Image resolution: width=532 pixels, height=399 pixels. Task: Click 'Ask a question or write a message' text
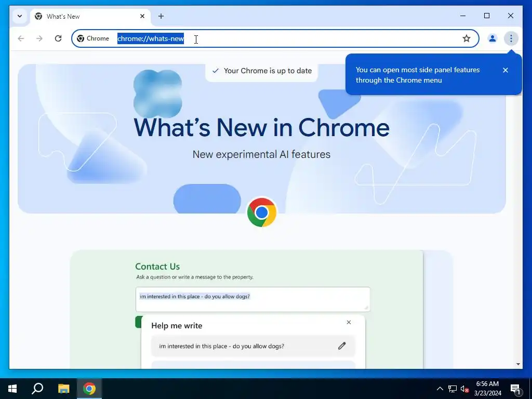pyautogui.click(x=195, y=277)
